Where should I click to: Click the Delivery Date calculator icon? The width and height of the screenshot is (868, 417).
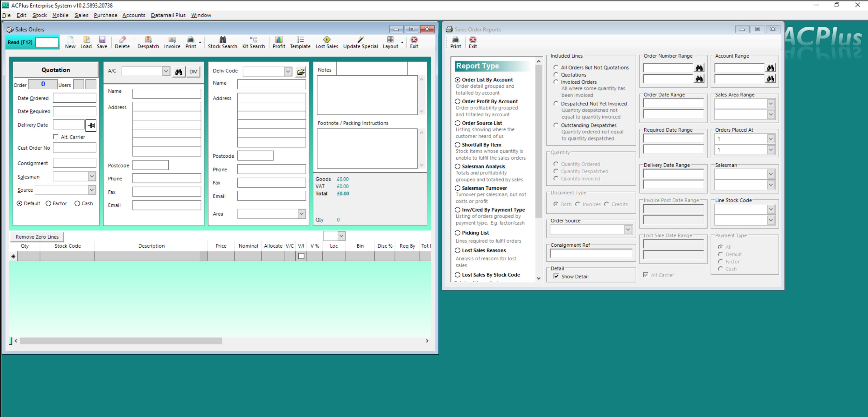[x=91, y=125]
